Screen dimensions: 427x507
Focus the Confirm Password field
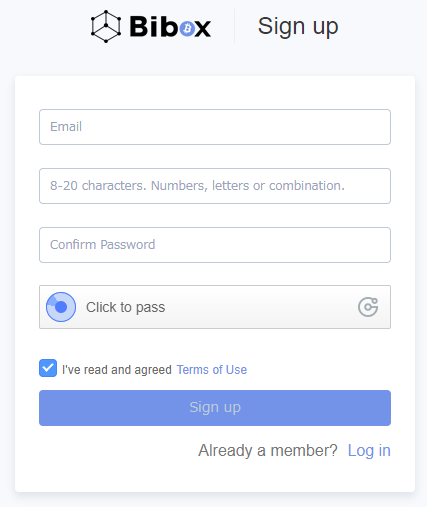(x=215, y=245)
